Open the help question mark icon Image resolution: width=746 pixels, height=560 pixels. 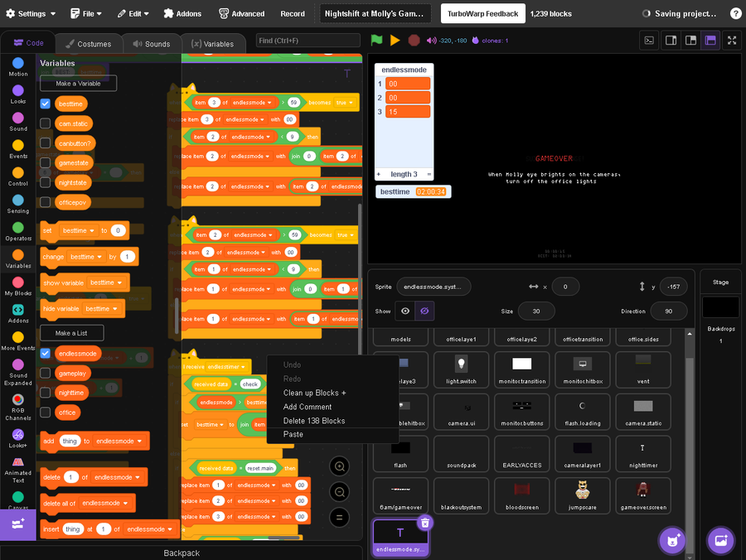pyautogui.click(x=735, y=14)
